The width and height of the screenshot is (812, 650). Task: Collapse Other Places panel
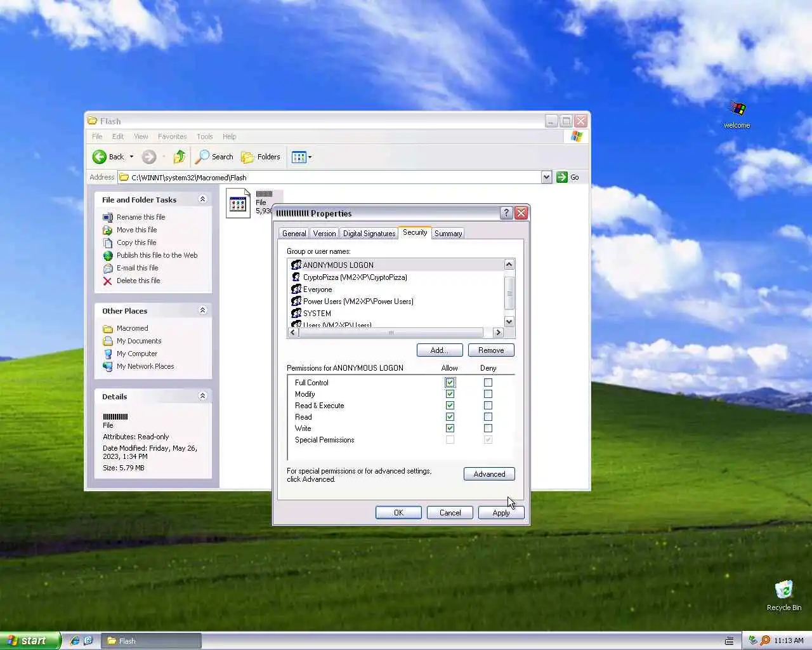click(202, 310)
